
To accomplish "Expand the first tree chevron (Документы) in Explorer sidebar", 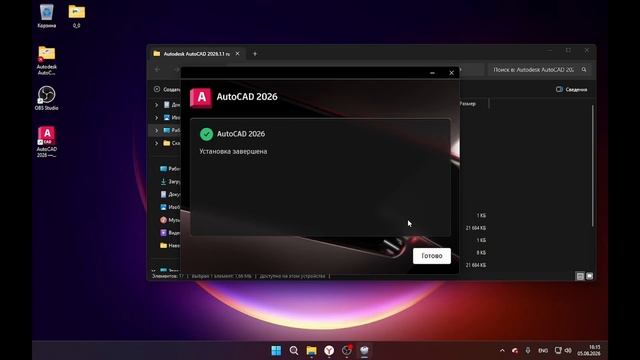I will point(156,105).
